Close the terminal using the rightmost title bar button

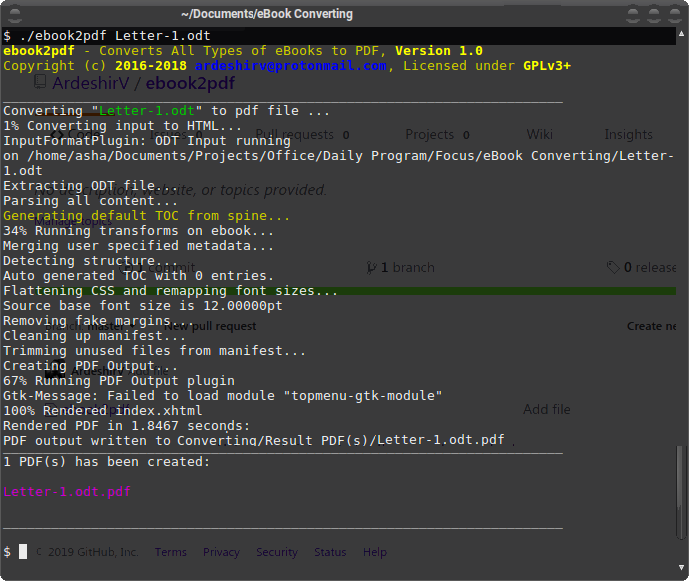[675, 15]
